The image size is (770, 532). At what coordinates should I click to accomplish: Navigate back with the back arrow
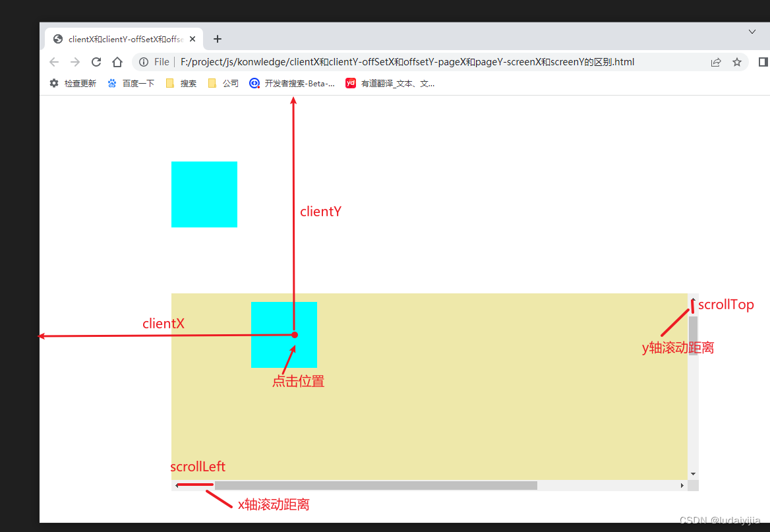[x=54, y=61]
